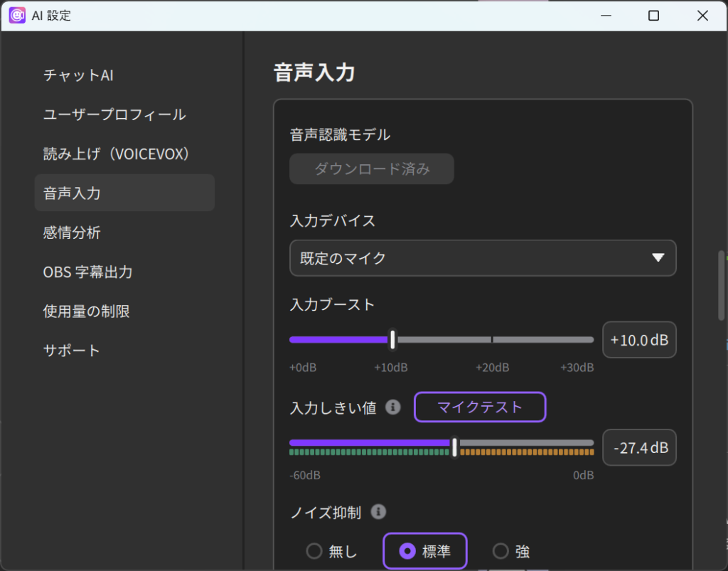Maximize the AI 設定 window

coord(654,16)
